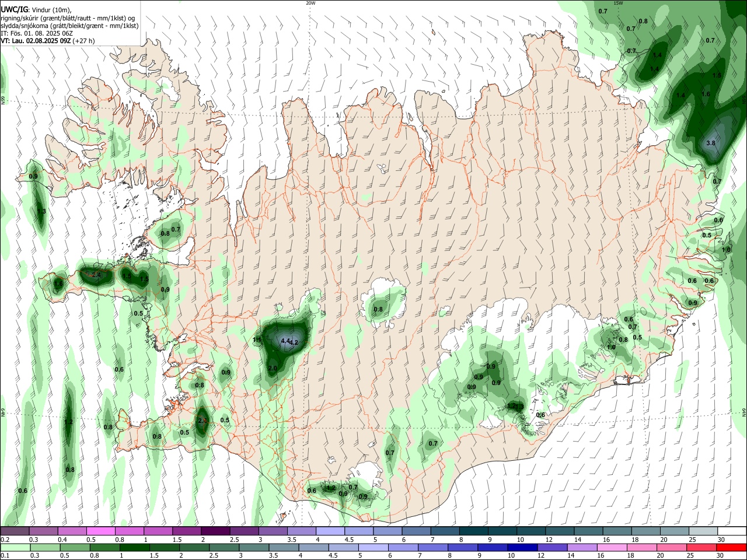The width and height of the screenshot is (747, 560).
Task: Select the darkest green 1 mm swatch in bottom legend row
Action: [x=134, y=547]
